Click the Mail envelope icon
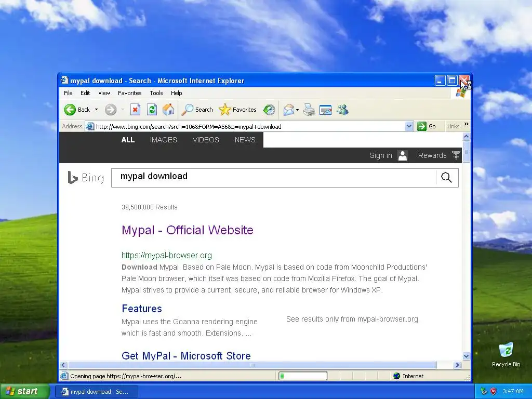This screenshot has height=399, width=532. pyautogui.click(x=289, y=110)
